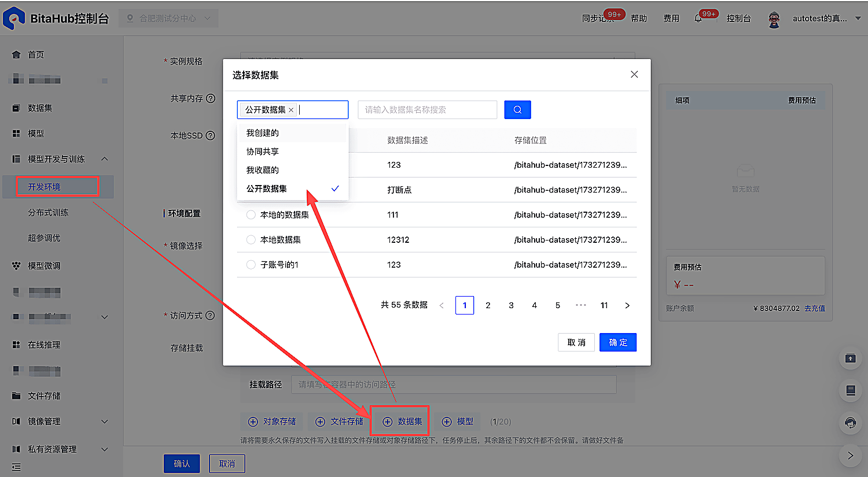Screen dimensions: 868x477
Task: Remove the 公开数据集 filter tag
Action: pos(291,110)
